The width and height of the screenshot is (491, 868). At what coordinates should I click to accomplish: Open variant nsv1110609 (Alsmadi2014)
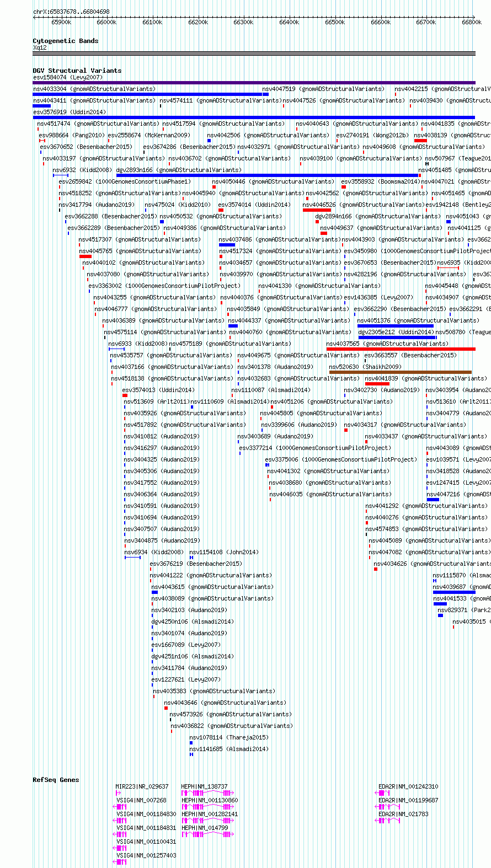pos(230,401)
